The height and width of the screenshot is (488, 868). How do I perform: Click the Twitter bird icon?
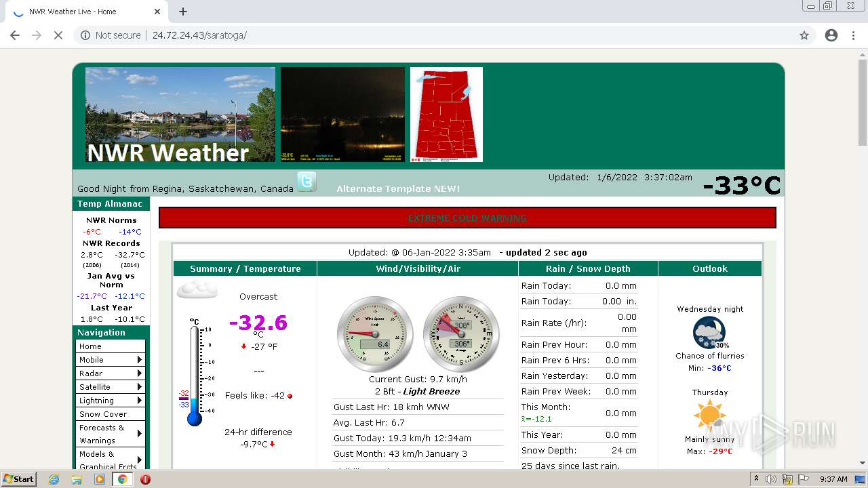pos(307,182)
